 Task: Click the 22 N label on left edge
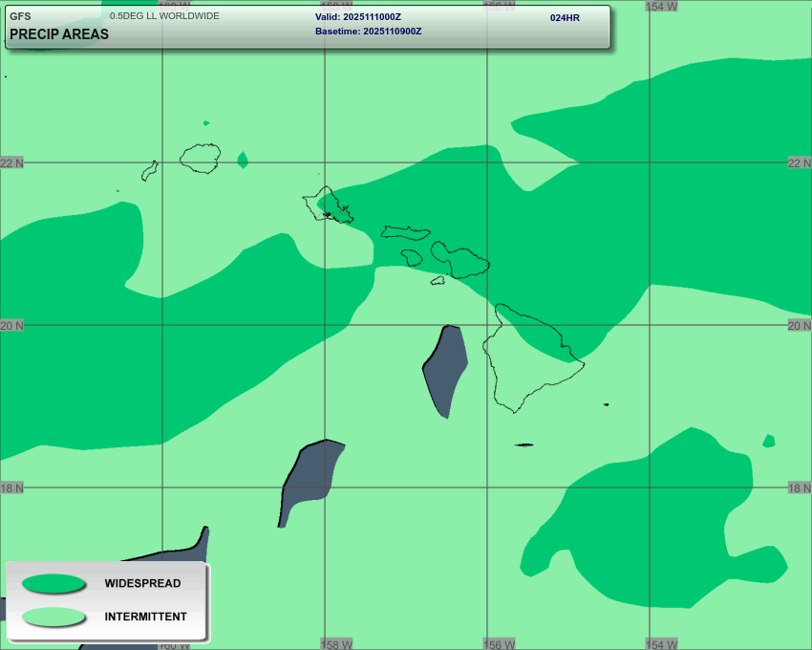coord(11,163)
